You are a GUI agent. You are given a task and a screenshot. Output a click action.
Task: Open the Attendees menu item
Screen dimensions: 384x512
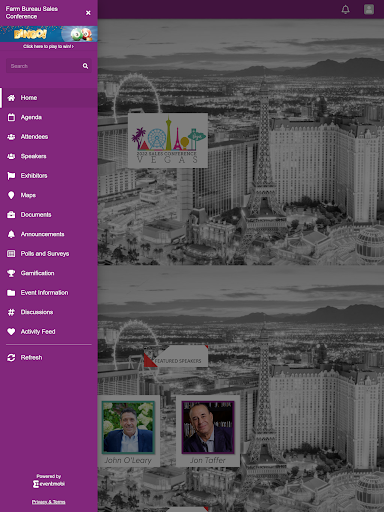tap(49, 137)
